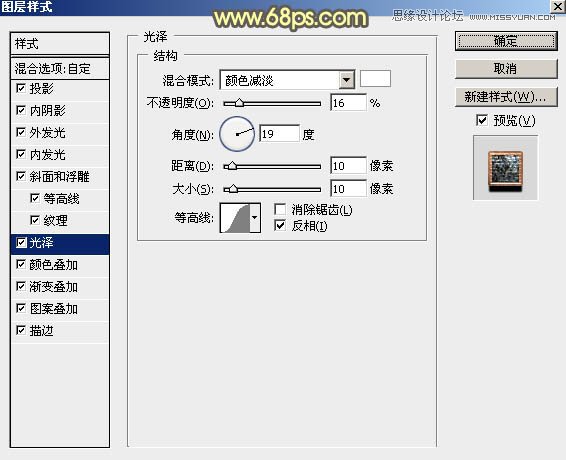Screen dimensions: 566x460
Task: Click the 不透明度 opacity slider
Action: pos(272,104)
